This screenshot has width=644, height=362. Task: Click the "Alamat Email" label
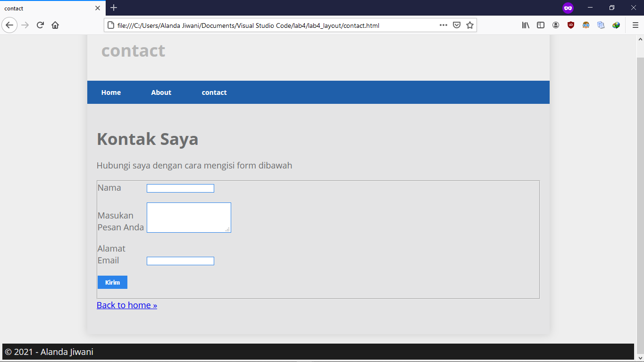pyautogui.click(x=111, y=254)
